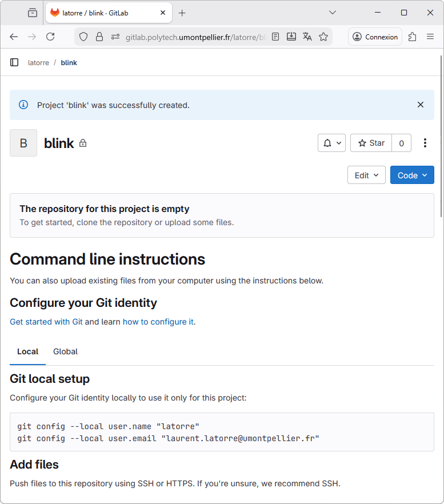Go back using the browser back arrow

click(x=14, y=37)
